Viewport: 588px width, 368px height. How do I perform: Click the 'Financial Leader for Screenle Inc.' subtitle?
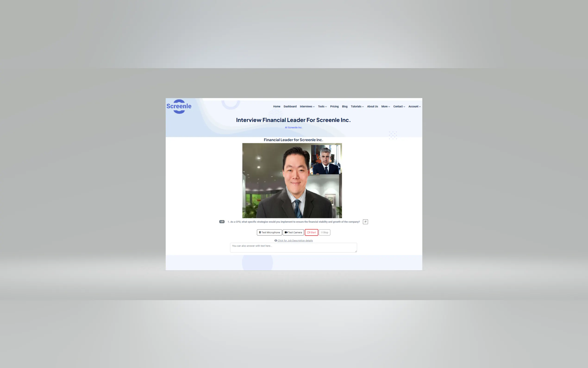click(x=293, y=140)
